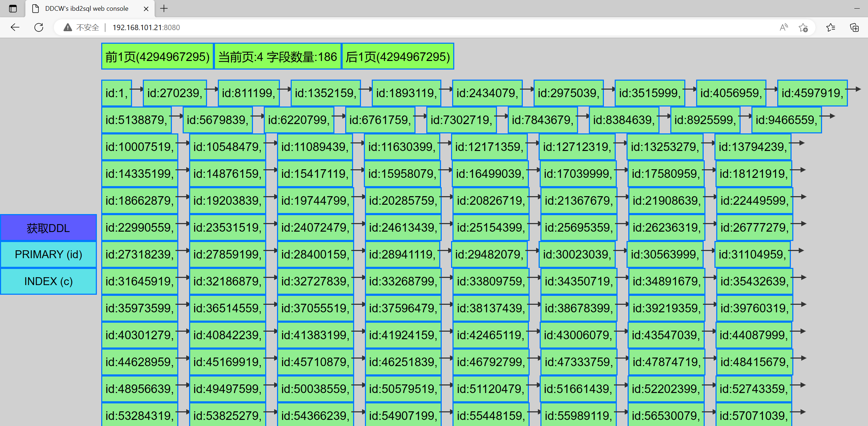Click the 获取DDL button
This screenshot has width=868, height=426.
48,228
